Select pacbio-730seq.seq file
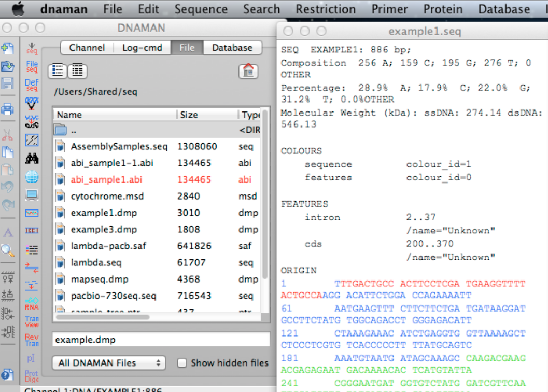This screenshot has height=392, width=548. pyautogui.click(x=157, y=296)
